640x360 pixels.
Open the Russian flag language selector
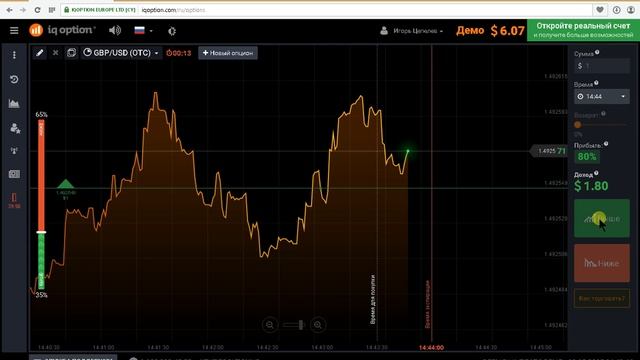tap(143, 31)
